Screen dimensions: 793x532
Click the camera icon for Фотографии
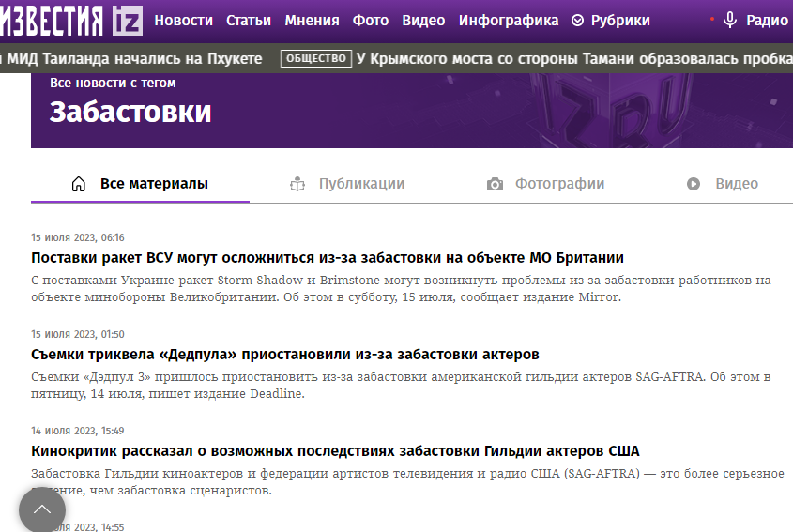pyautogui.click(x=495, y=184)
